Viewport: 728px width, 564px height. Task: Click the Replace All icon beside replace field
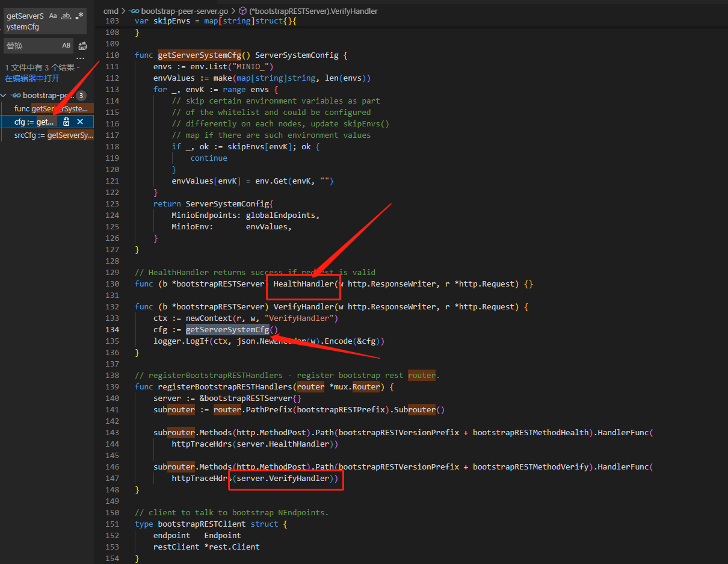83,46
